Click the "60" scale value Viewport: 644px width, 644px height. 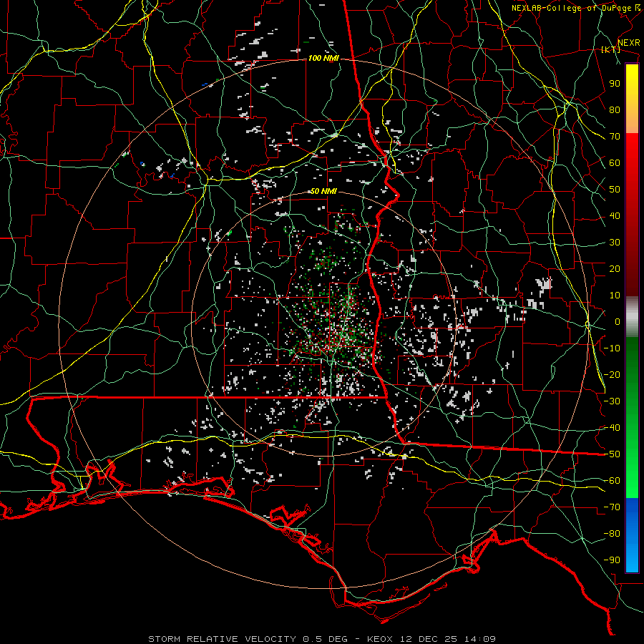[x=615, y=162]
